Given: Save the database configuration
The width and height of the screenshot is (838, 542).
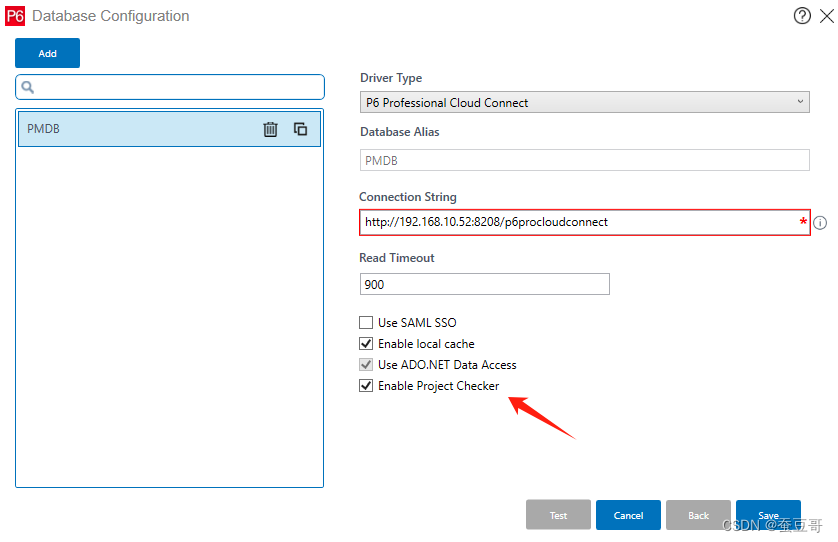Looking at the screenshot, I should click(768, 515).
